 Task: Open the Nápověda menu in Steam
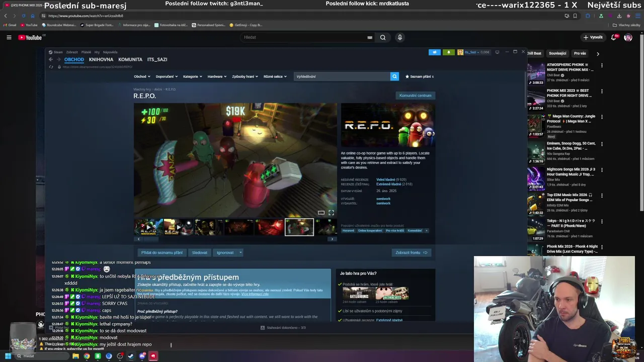click(x=110, y=52)
